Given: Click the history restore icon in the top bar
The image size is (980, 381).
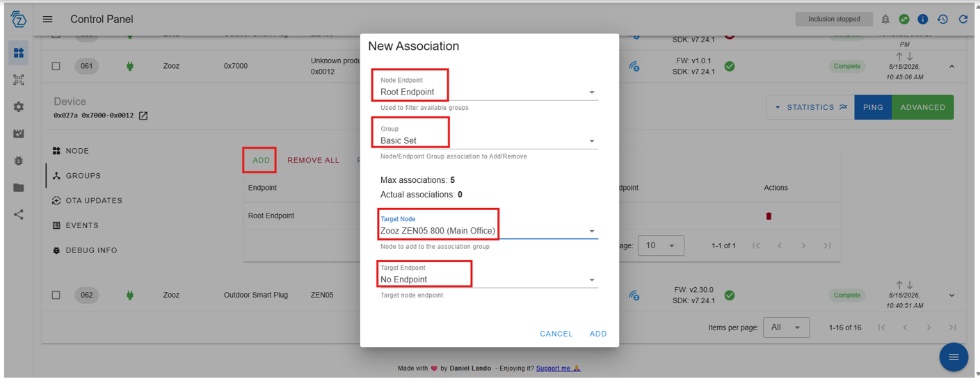Looking at the screenshot, I should pyautogui.click(x=942, y=19).
